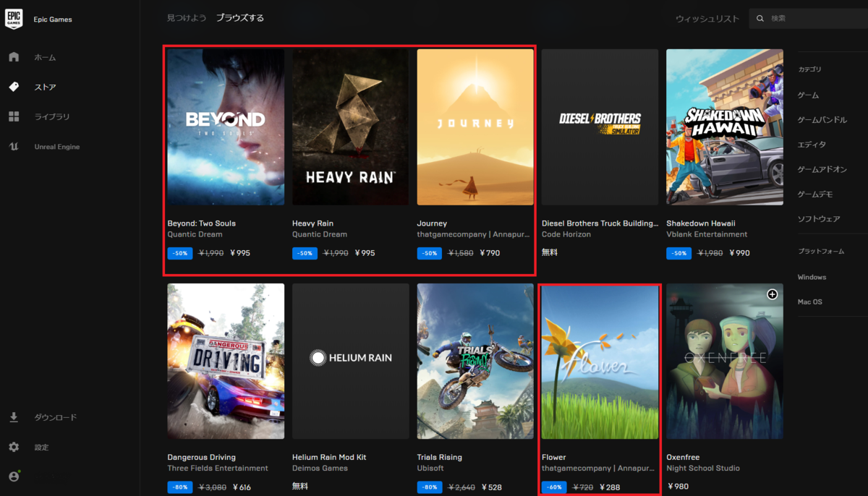This screenshot has height=496, width=868.
Task: Click the Home house icon in sidebar
Action: 14,57
